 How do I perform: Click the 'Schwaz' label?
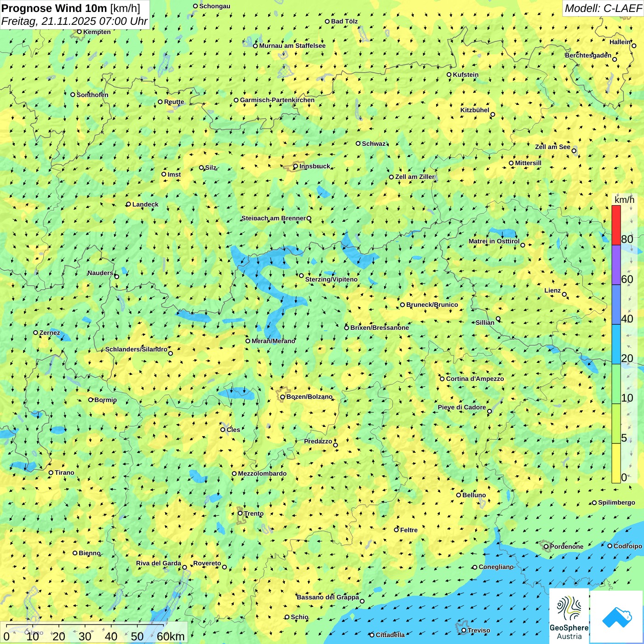(x=374, y=144)
